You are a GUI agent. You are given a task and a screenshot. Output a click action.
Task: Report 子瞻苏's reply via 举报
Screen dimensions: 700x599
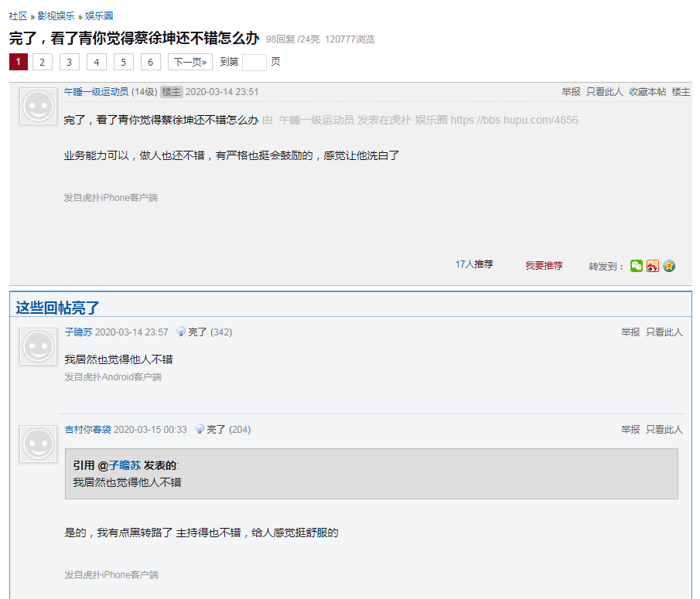(x=630, y=332)
